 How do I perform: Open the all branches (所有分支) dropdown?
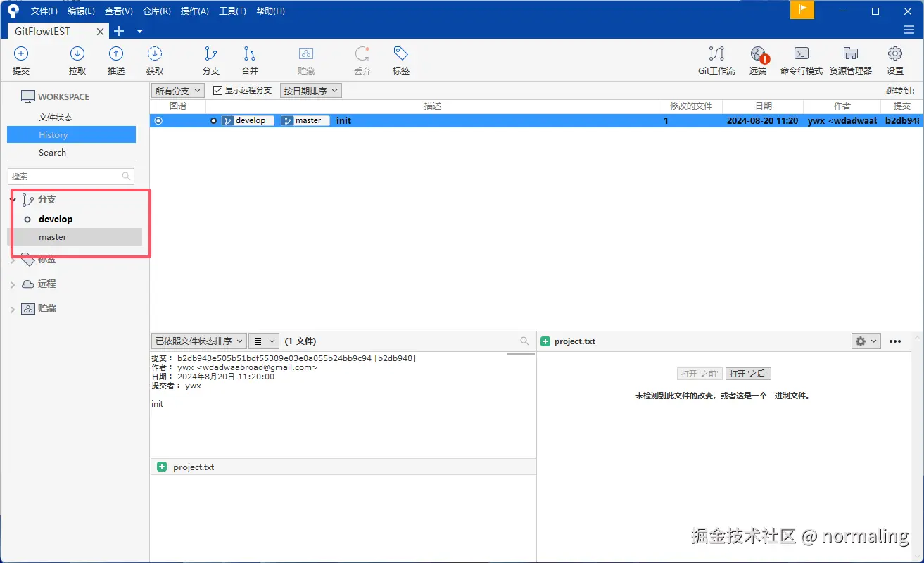[x=177, y=91]
